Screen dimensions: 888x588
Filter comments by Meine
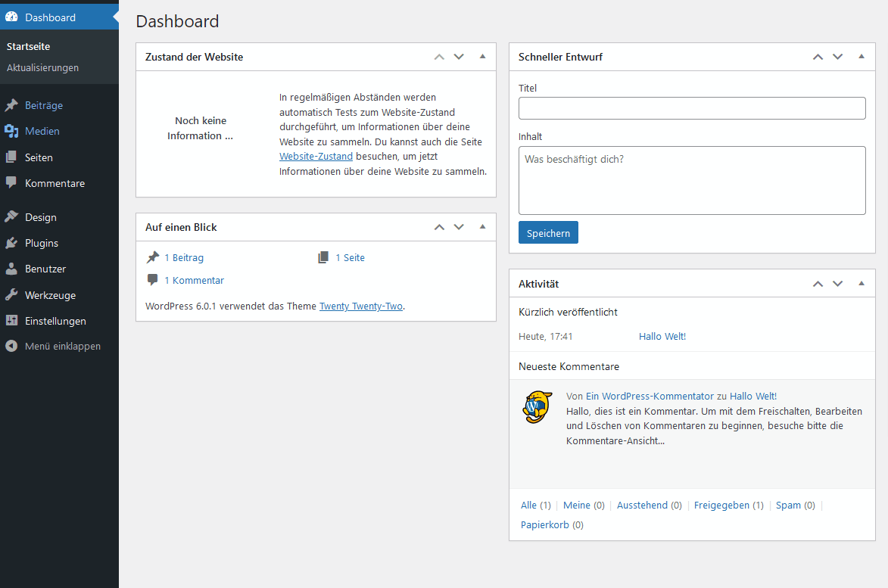577,505
